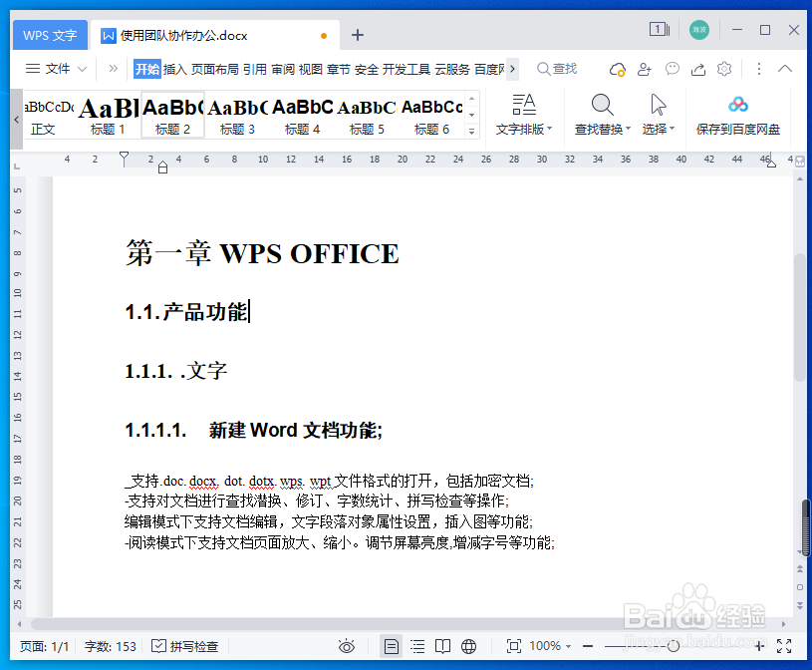Apply the 标题 5 heading style
Viewport: 812px width, 670px height.
pyautogui.click(x=368, y=115)
